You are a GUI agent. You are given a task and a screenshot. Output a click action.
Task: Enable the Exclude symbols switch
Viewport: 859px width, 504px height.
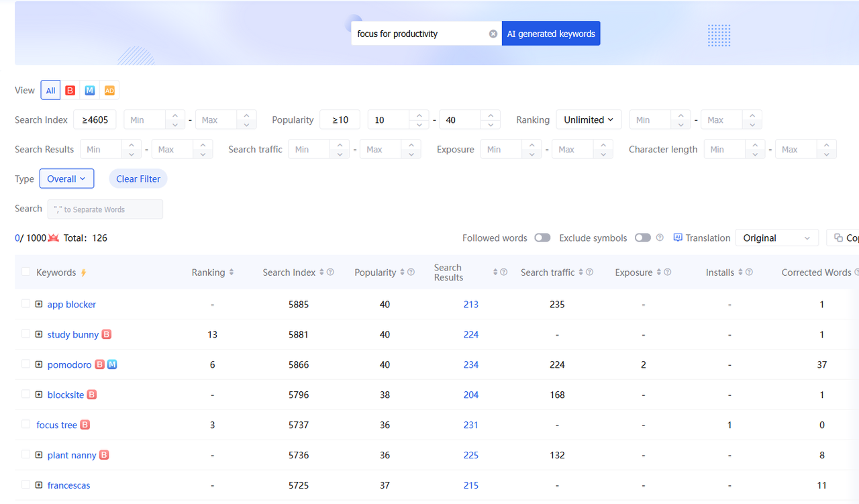642,238
